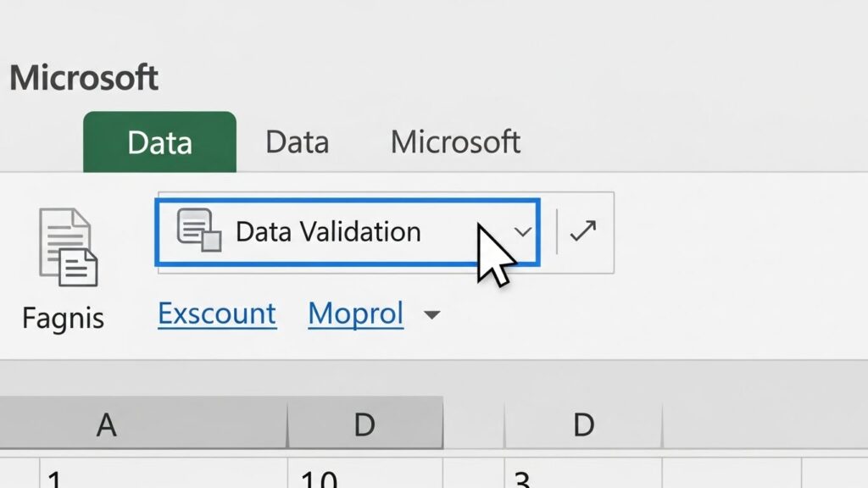Click the Fagnis document icon

tap(68, 247)
